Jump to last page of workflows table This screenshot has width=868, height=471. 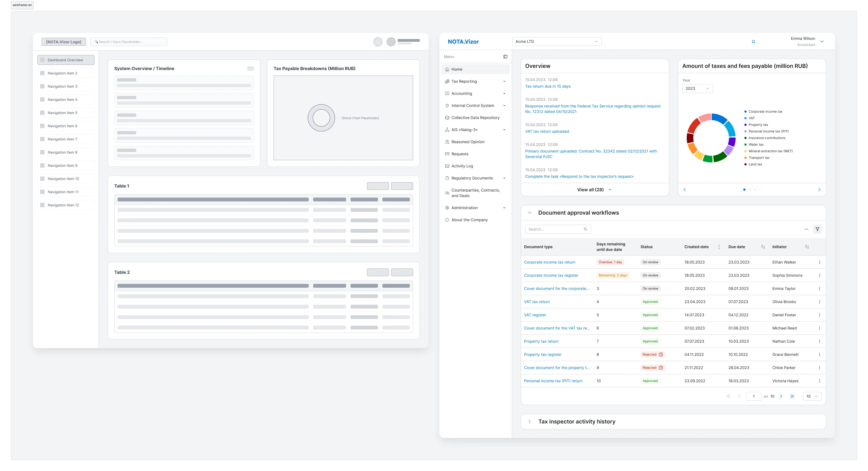[x=792, y=396]
